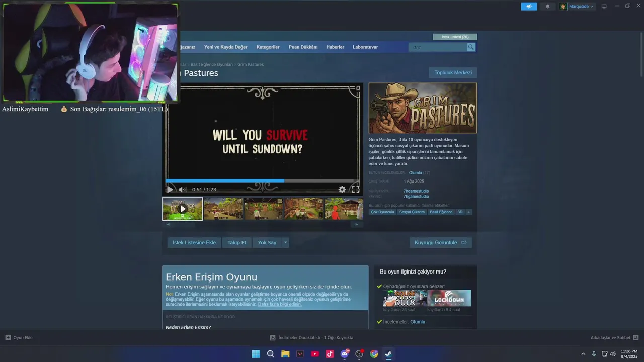Open Goose Goose Duck similar game
This screenshot has width=644, height=362.
tap(405, 298)
